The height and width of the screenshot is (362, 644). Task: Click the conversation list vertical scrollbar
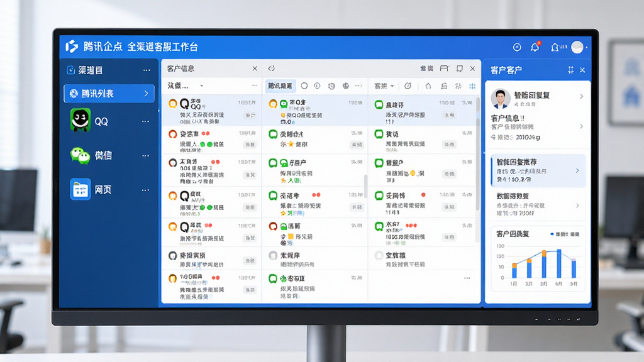click(478, 154)
